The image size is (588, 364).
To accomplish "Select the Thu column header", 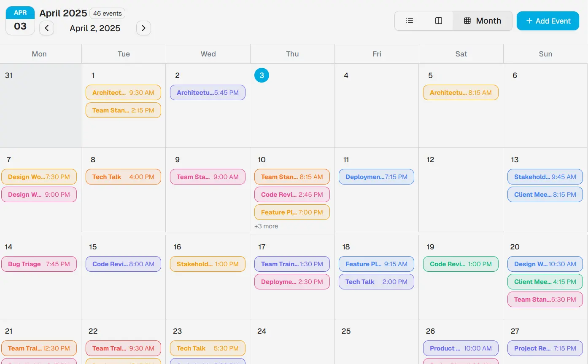I will (292, 54).
